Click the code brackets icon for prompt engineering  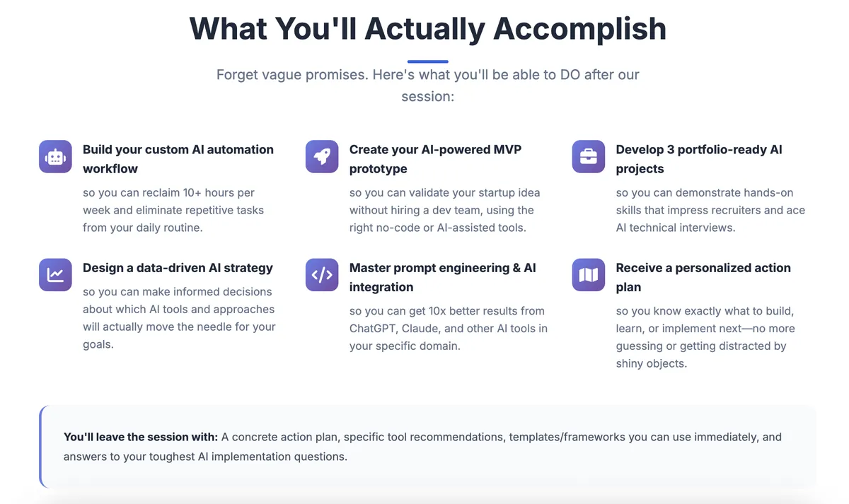pyautogui.click(x=322, y=275)
